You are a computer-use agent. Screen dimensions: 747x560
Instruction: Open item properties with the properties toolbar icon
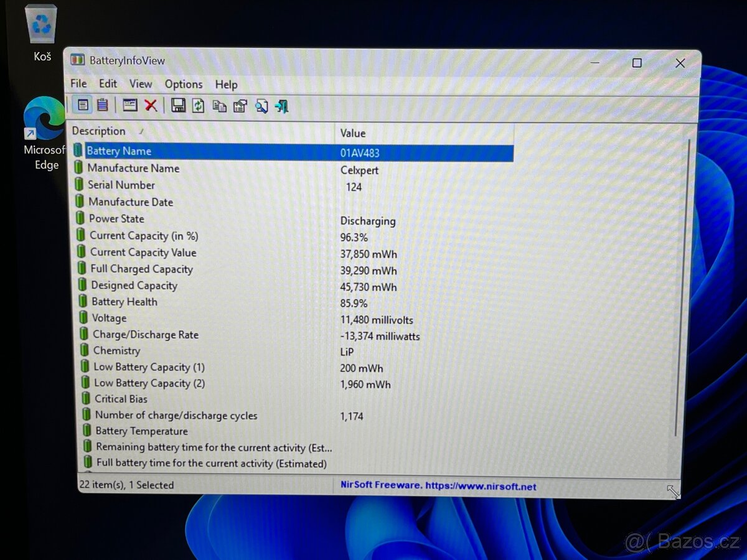[240, 106]
